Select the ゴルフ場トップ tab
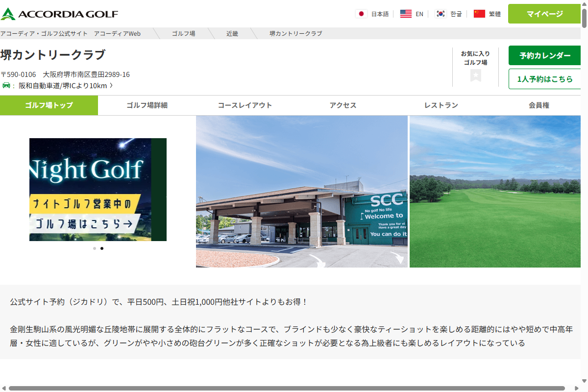 49,105
